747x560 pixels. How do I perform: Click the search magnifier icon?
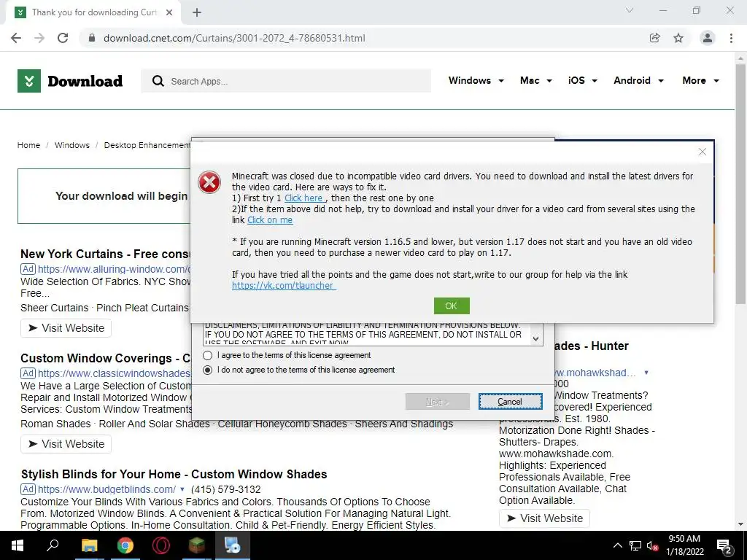pos(158,81)
